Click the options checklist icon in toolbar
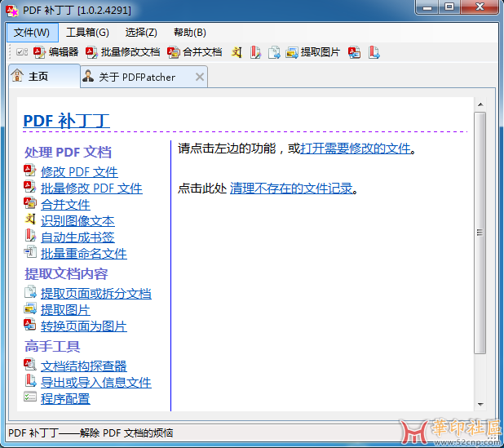 (22, 51)
